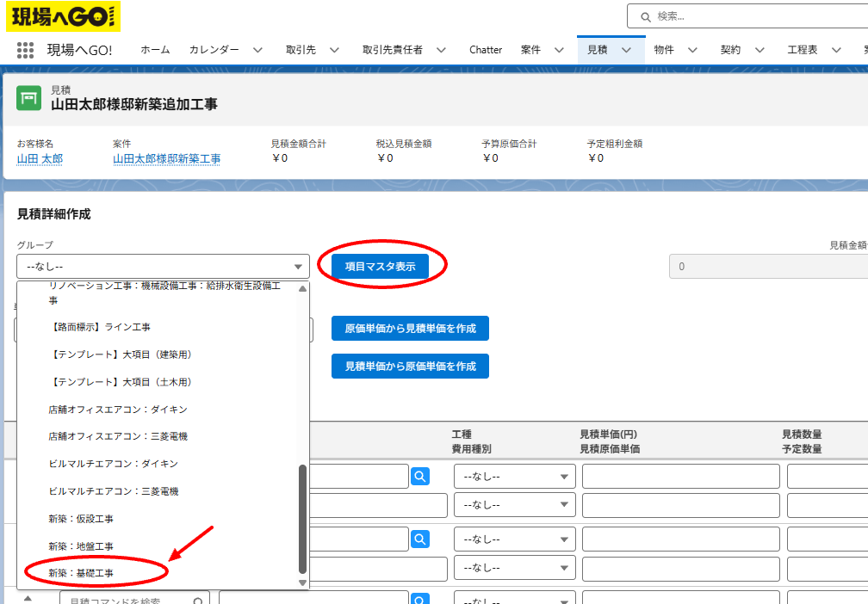
Task: Select 新築：基礎工事 from the list
Action: click(81, 573)
